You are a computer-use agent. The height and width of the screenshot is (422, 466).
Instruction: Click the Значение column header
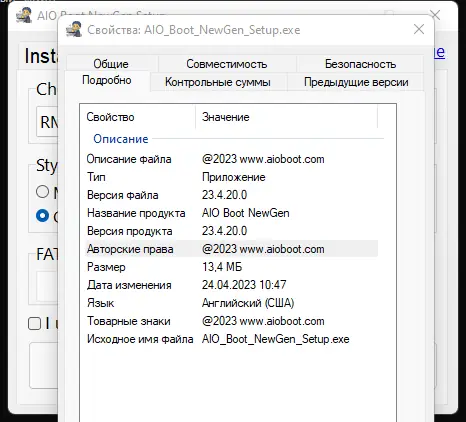pos(287,117)
